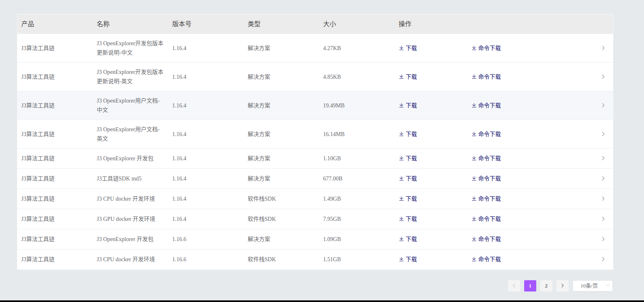Expand the first row's right chevron

(603, 48)
